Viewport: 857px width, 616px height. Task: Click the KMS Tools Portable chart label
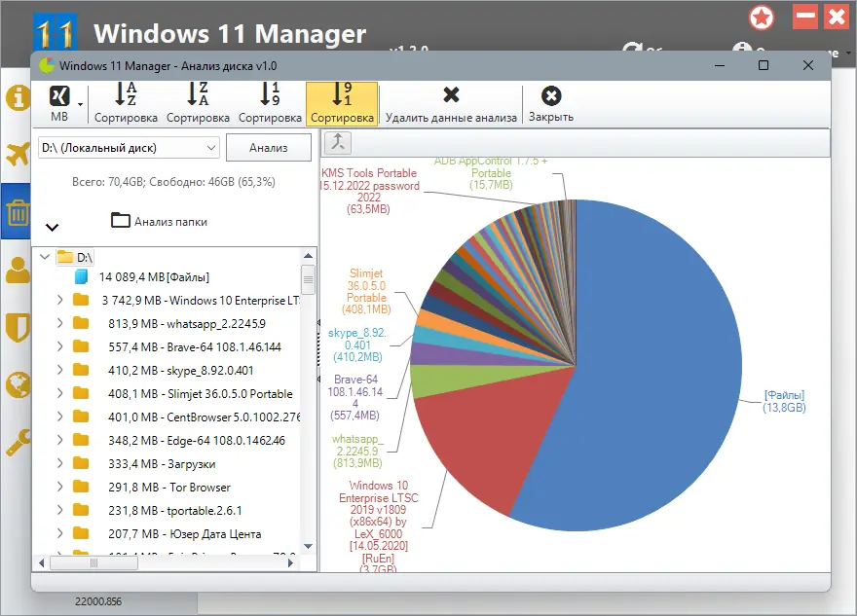point(369,191)
